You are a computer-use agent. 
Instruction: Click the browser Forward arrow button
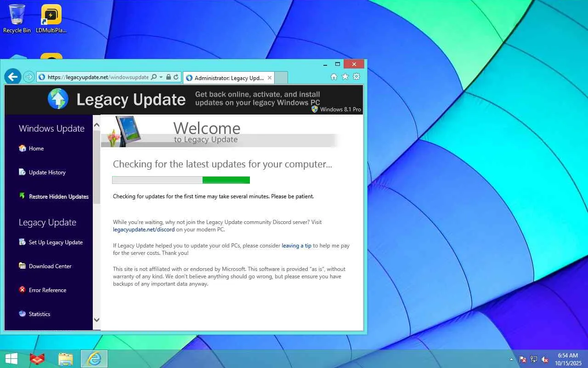pyautogui.click(x=29, y=77)
